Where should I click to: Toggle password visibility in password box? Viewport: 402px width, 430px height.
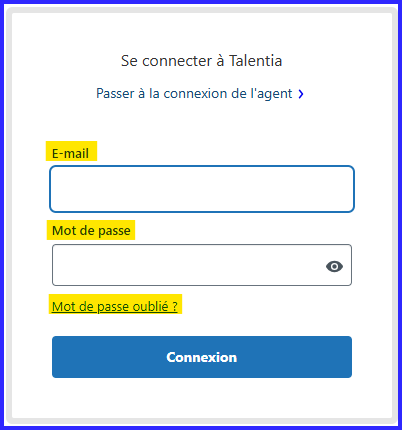click(334, 266)
